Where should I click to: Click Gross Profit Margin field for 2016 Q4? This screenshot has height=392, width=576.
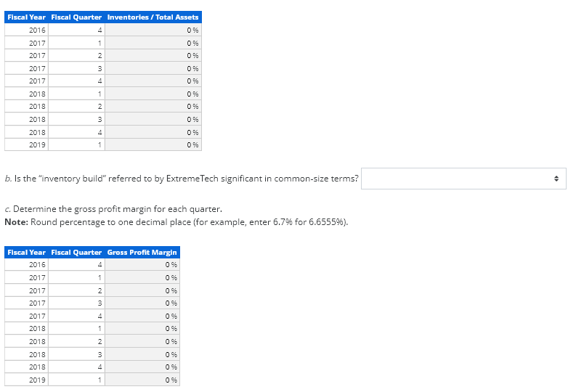click(142, 265)
